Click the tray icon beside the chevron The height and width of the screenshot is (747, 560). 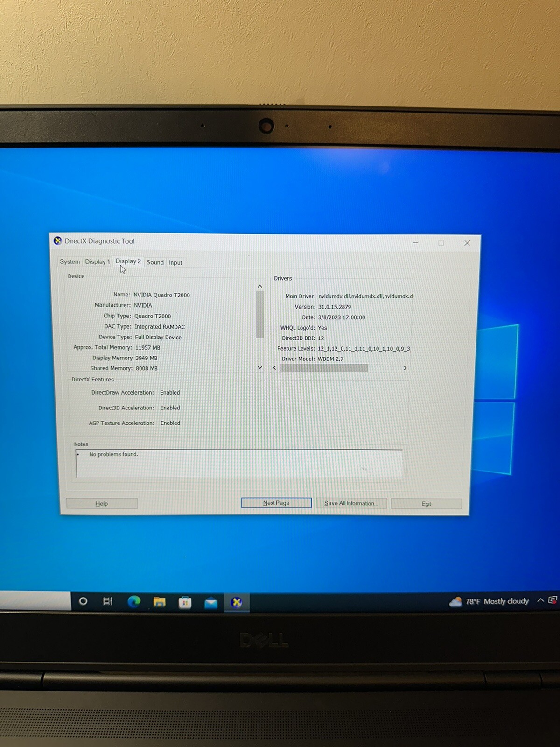click(x=553, y=600)
